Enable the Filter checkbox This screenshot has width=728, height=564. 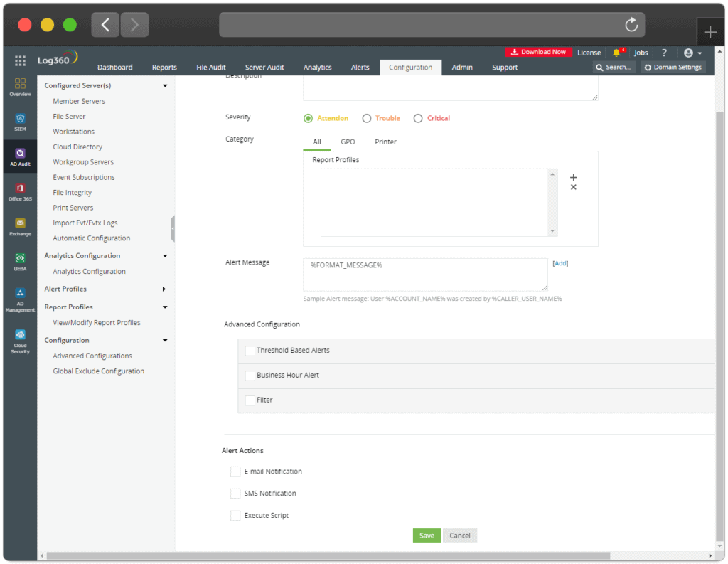coord(250,400)
